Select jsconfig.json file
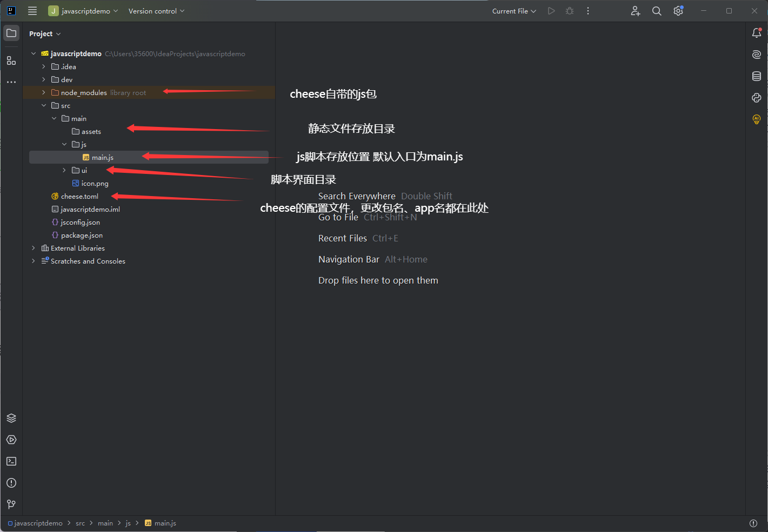Image resolution: width=768 pixels, height=532 pixels. tap(76, 222)
